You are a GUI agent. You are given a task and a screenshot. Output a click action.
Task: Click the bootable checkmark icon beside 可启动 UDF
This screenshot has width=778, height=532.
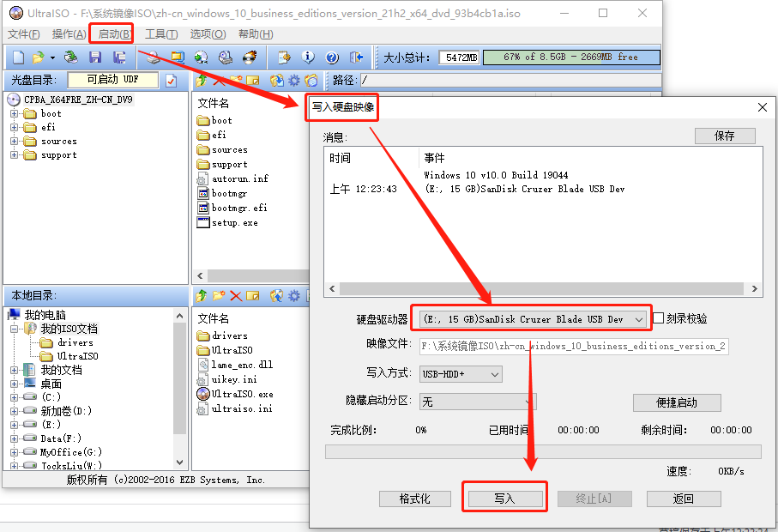pos(172,81)
